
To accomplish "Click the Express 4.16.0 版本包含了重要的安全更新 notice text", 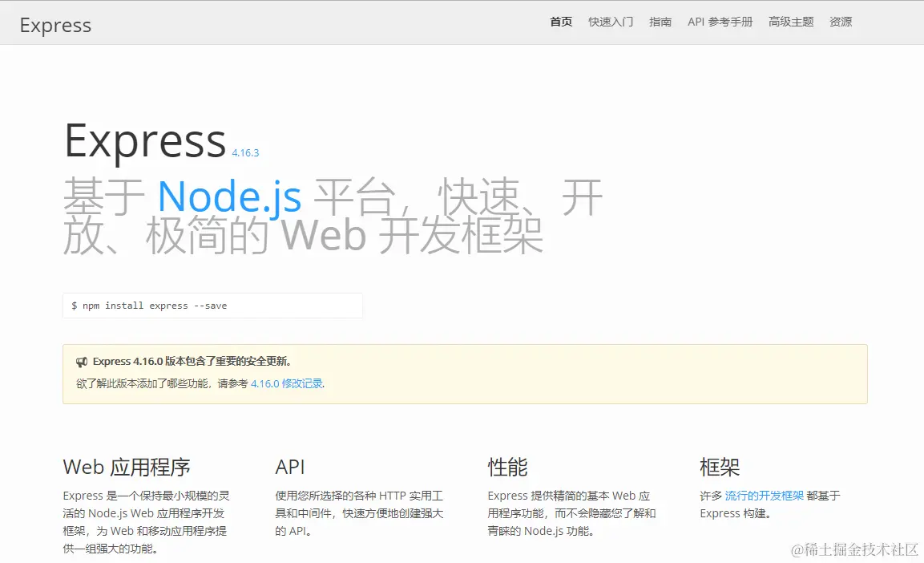I will coord(192,362).
